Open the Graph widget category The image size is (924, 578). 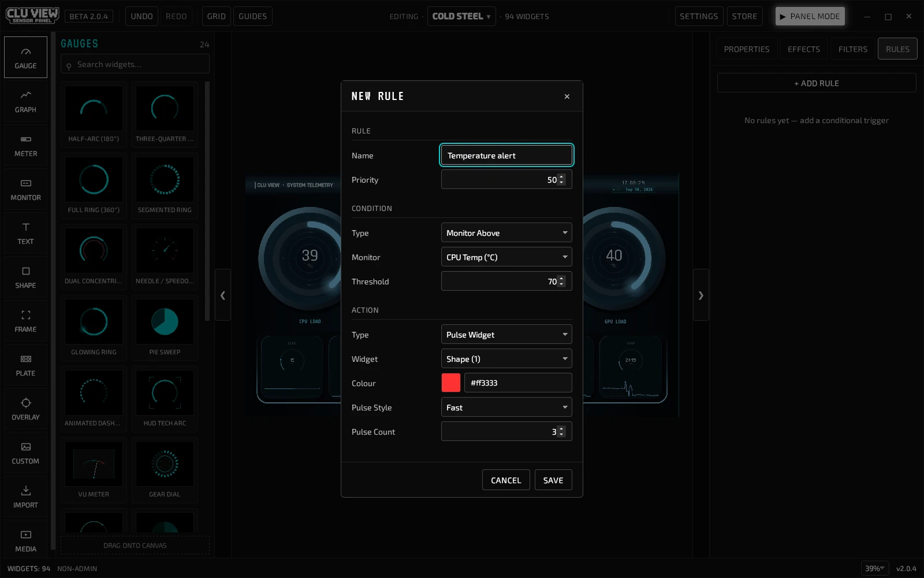point(25,101)
